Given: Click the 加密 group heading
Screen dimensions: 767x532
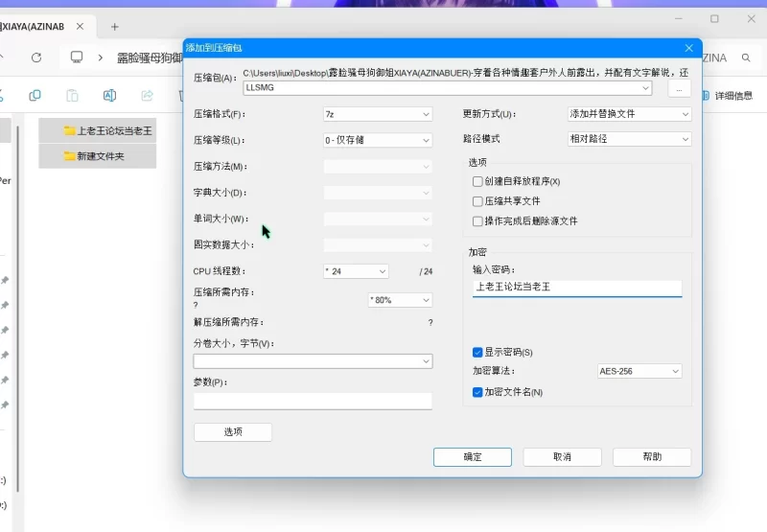Looking at the screenshot, I should pos(477,252).
